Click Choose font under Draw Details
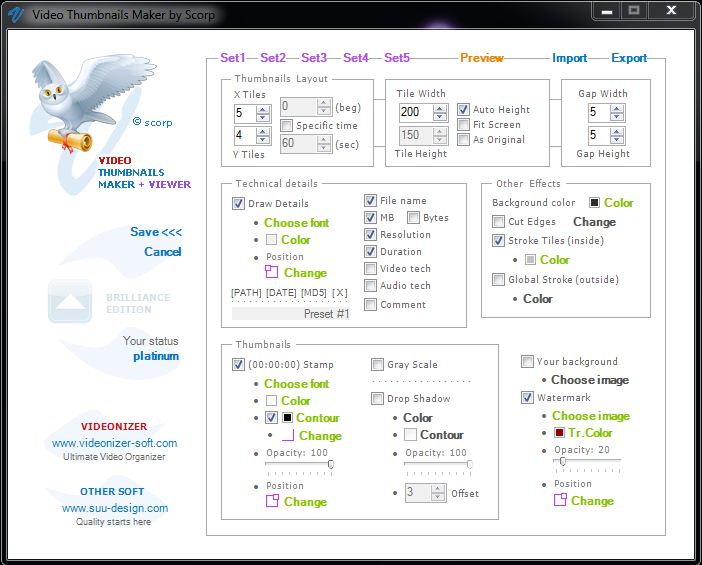 [x=296, y=223]
